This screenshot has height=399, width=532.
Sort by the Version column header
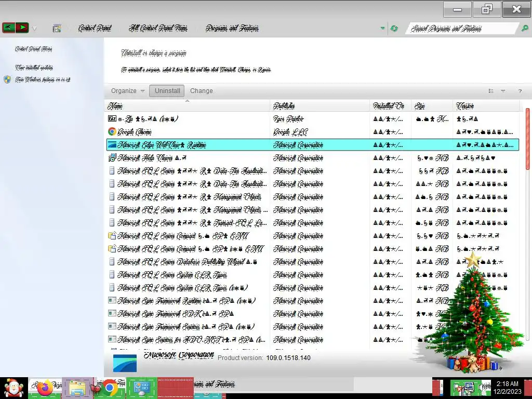pyautogui.click(x=486, y=106)
